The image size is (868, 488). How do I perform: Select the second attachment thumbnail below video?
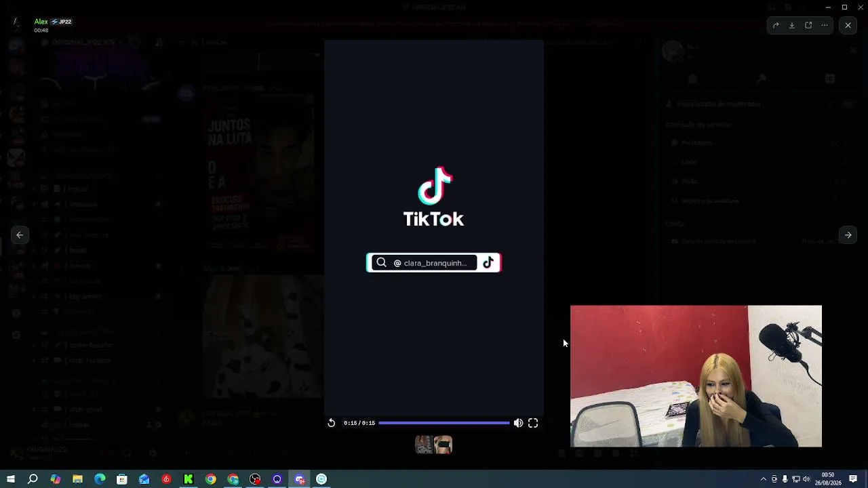click(x=443, y=445)
